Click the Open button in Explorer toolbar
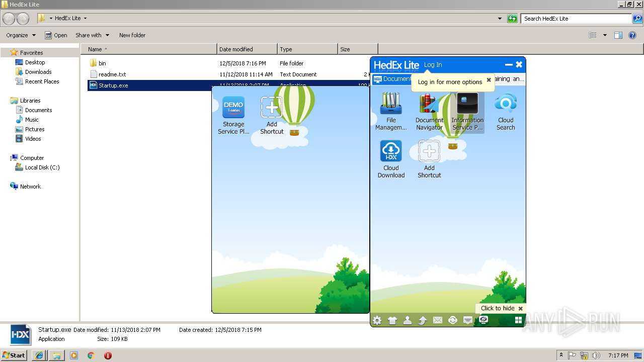 click(x=56, y=35)
